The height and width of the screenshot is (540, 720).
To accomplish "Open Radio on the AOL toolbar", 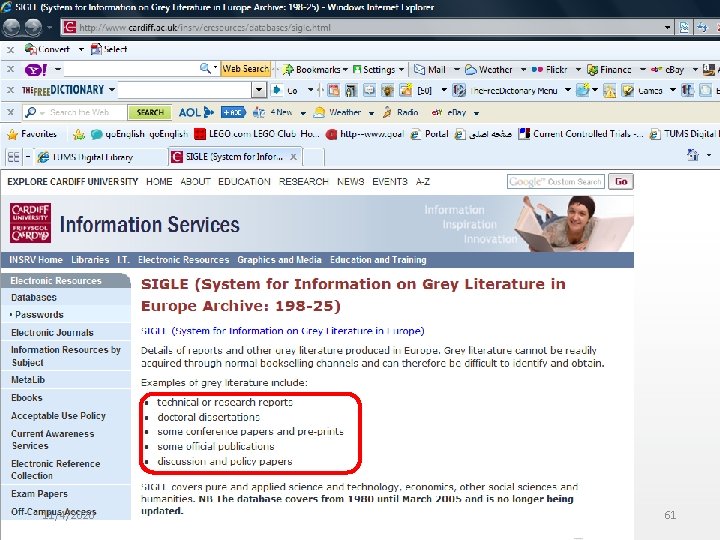I will [400, 112].
